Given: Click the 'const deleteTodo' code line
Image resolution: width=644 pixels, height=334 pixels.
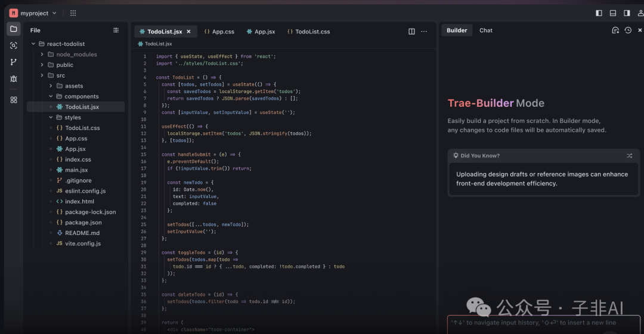Looking at the screenshot, I should [x=200, y=295].
